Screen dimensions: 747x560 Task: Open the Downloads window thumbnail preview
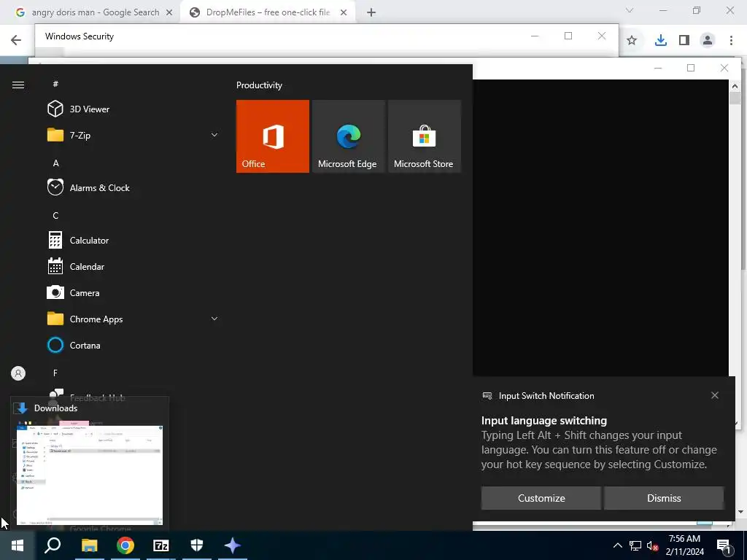90,475
